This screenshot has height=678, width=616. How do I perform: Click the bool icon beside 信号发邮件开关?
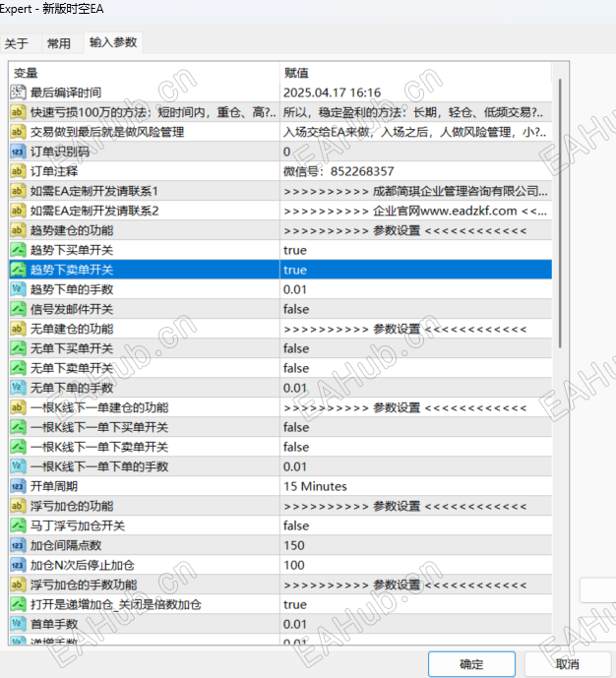(18, 309)
